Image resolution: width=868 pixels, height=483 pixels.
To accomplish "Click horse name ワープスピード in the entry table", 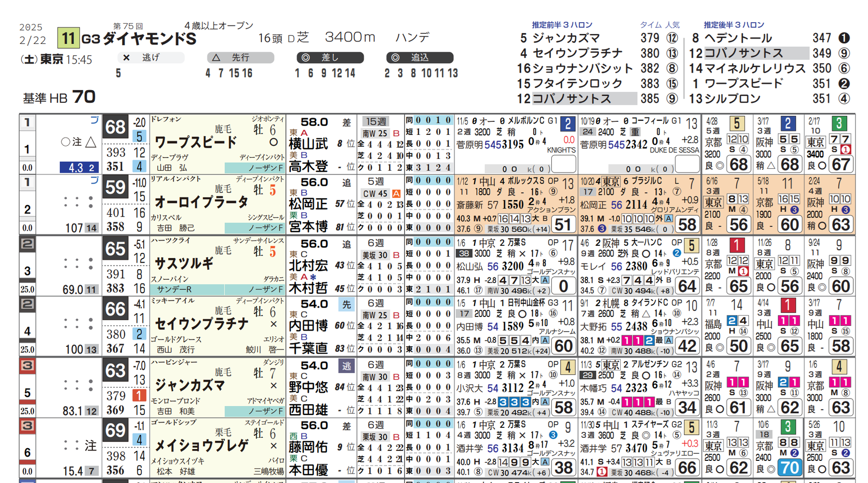I will 196,142.
